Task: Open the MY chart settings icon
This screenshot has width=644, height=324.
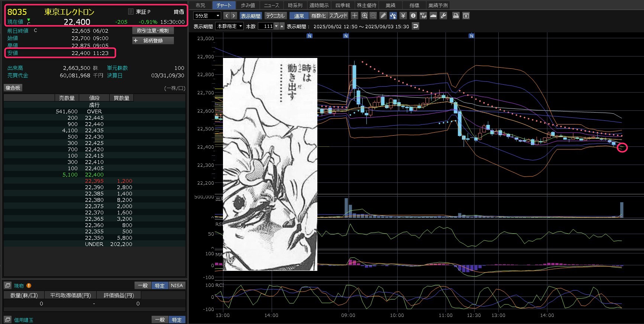Action: click(423, 16)
